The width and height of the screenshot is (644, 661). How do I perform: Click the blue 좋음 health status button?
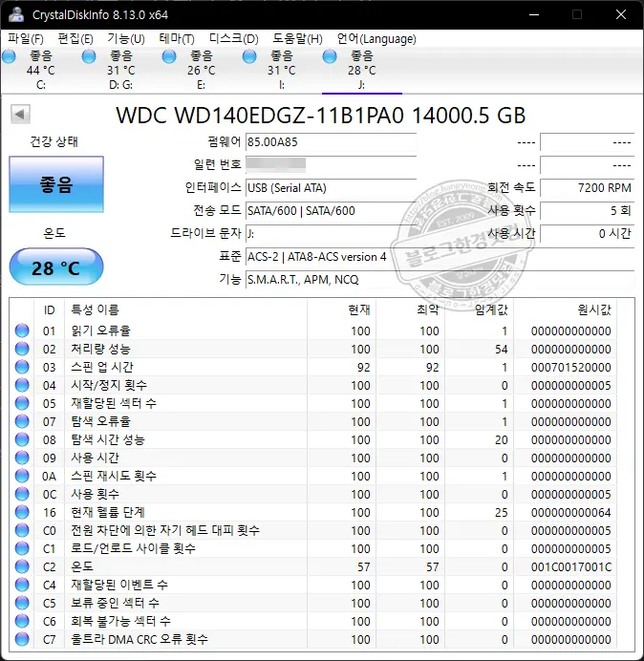tap(56, 184)
